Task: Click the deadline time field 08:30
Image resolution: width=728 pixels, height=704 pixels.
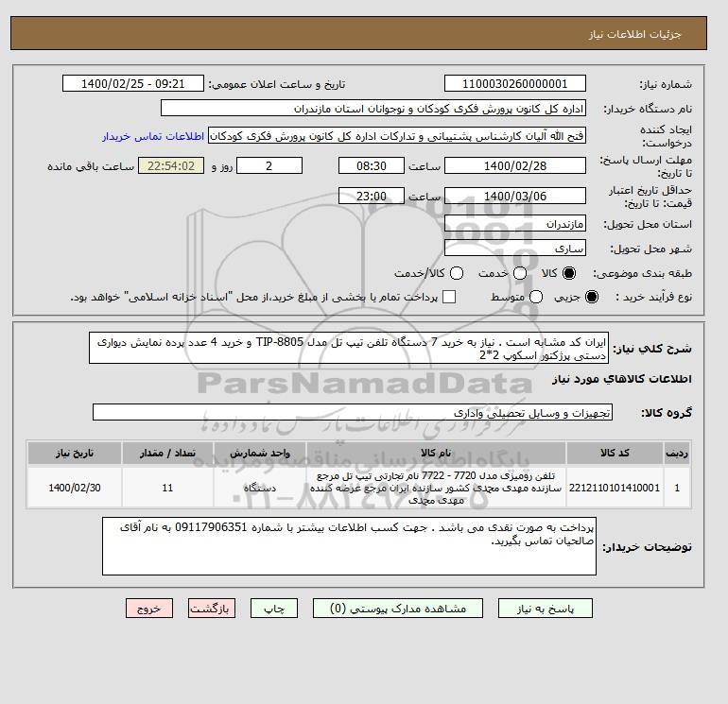Action: tap(372, 165)
